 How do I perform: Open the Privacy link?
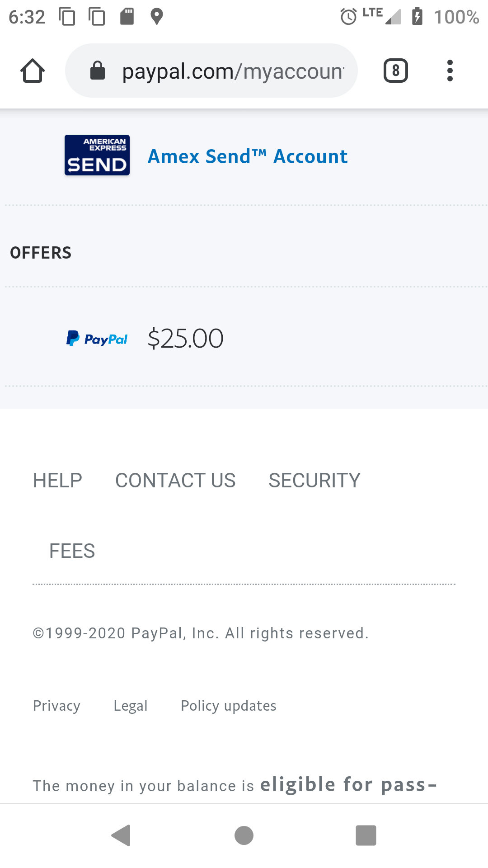point(57,706)
